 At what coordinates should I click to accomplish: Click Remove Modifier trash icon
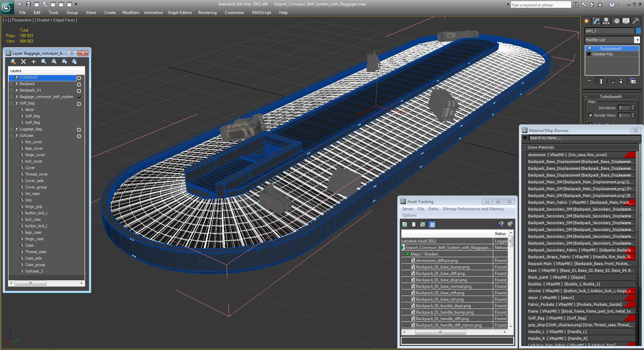pyautogui.click(x=621, y=81)
